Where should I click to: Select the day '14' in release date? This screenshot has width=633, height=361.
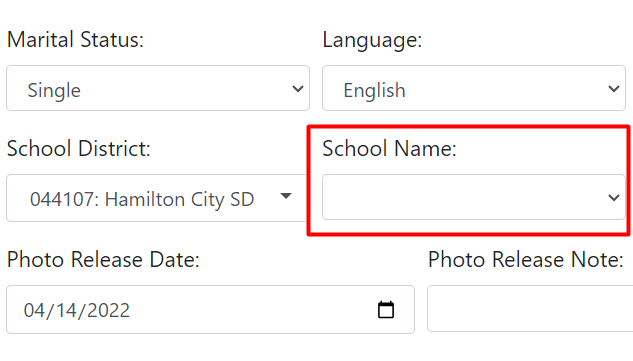66,311
